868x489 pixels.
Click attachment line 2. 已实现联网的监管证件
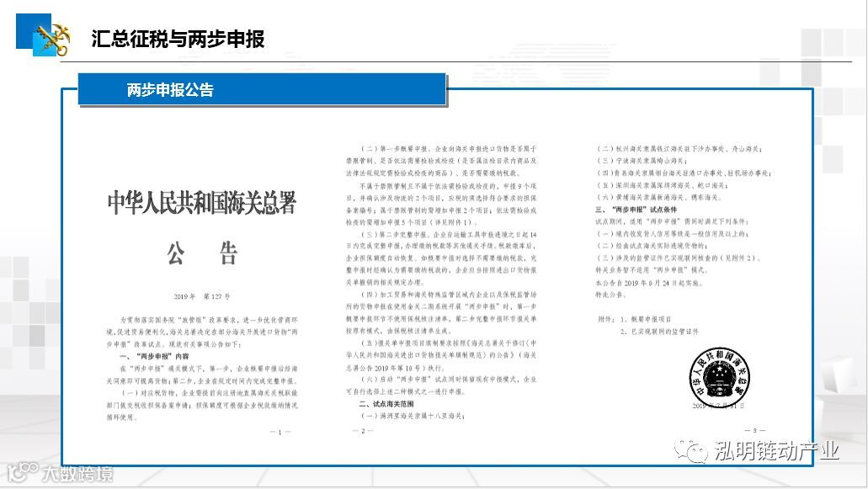click(x=659, y=332)
